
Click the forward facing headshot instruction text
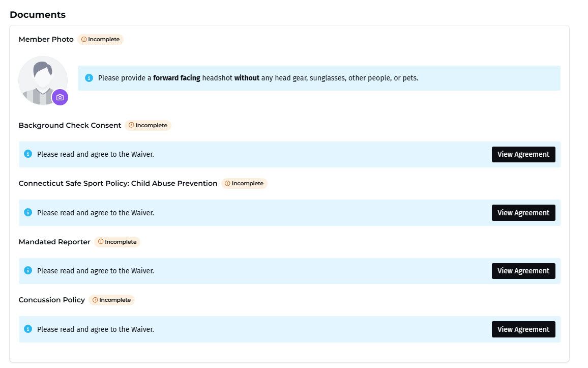coord(258,78)
